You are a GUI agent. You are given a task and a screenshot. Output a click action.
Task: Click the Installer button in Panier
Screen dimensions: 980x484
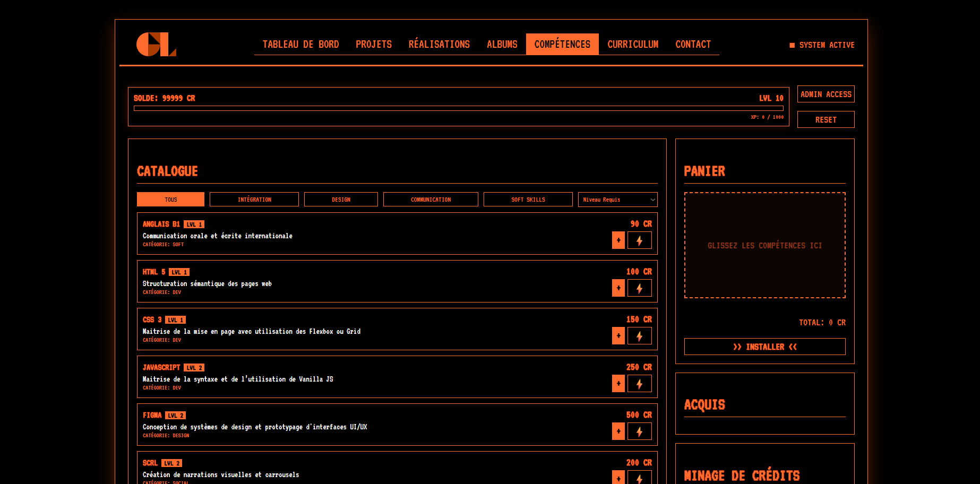(x=765, y=347)
